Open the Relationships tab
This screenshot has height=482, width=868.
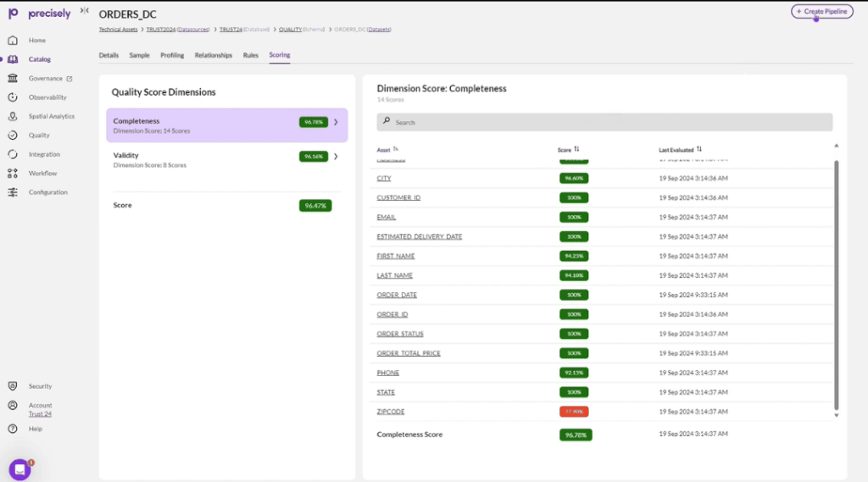213,55
